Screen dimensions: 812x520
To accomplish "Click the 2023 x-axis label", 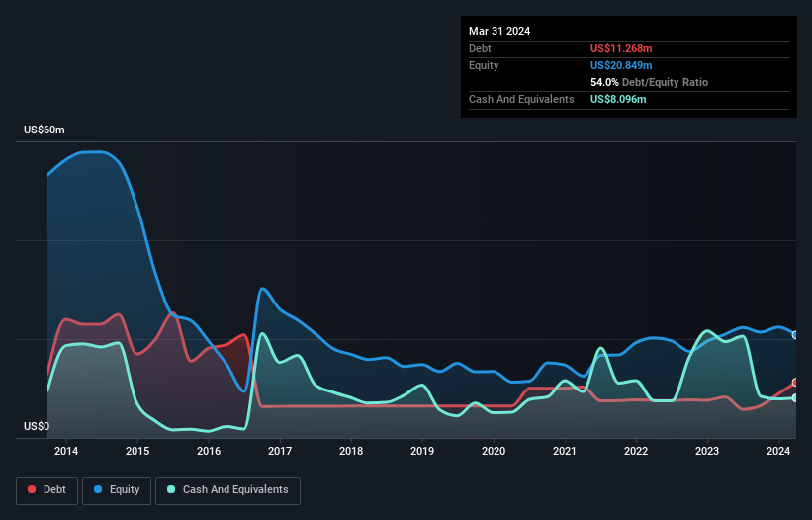I will click(x=707, y=451).
